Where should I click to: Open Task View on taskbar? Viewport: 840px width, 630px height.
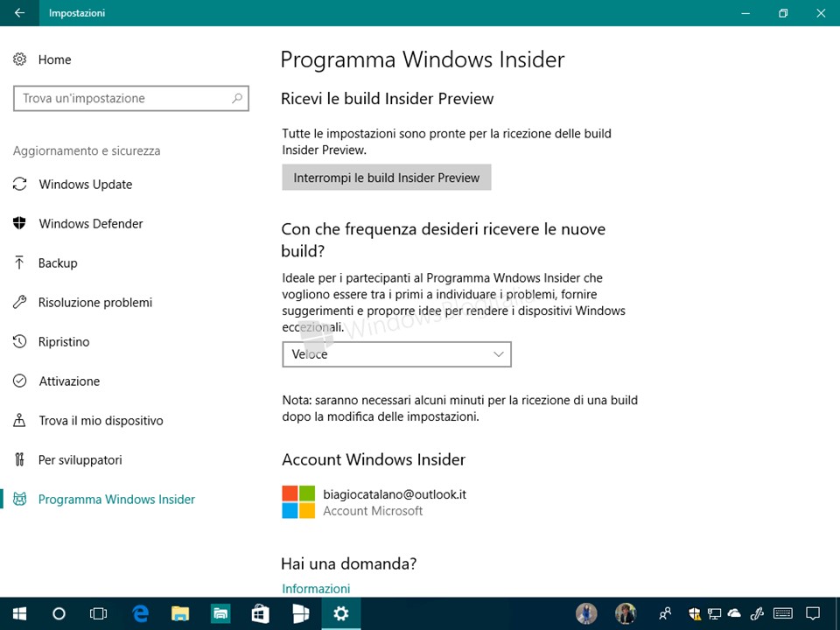point(99,613)
